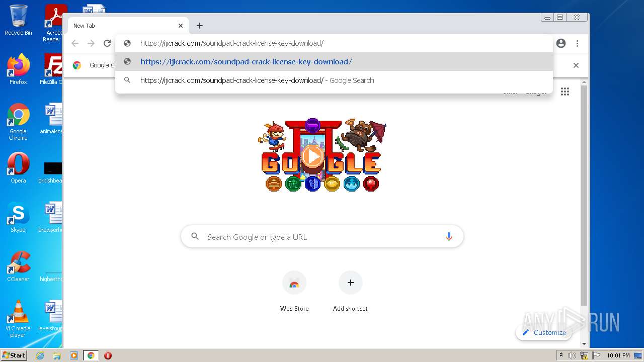Open the Recycle Bin desktop icon
This screenshot has width=644, height=362.
(18, 20)
